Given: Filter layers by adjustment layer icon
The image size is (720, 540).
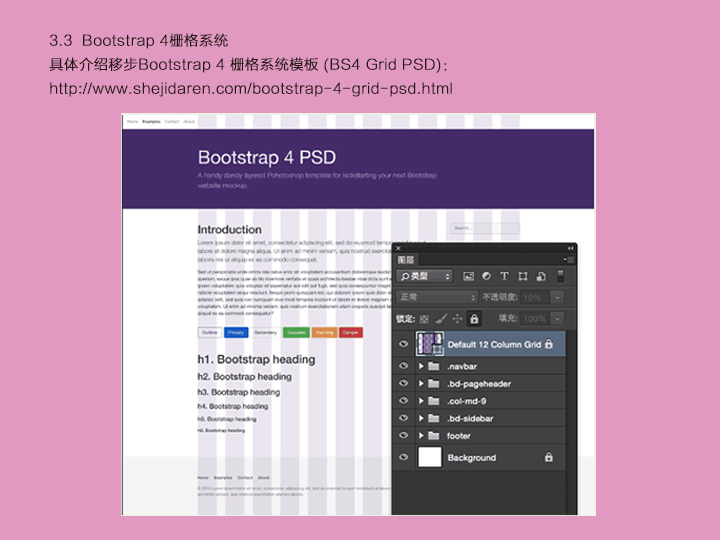Looking at the screenshot, I should [x=486, y=276].
